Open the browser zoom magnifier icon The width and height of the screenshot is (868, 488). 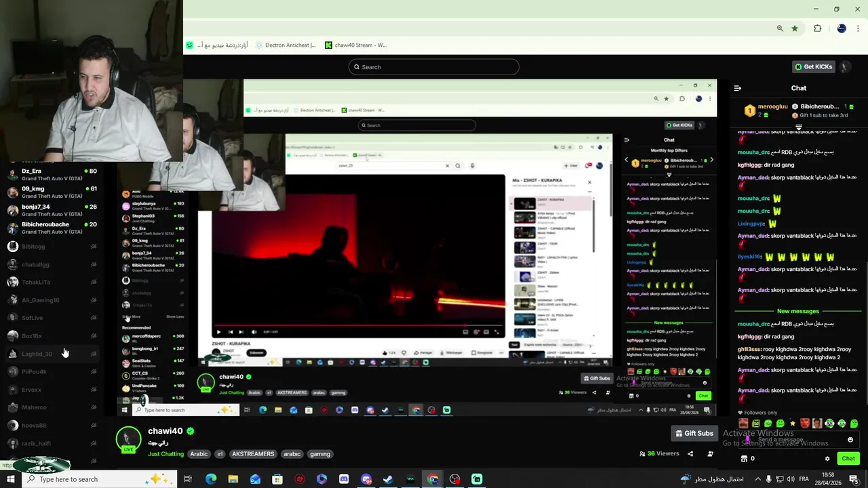click(x=780, y=28)
